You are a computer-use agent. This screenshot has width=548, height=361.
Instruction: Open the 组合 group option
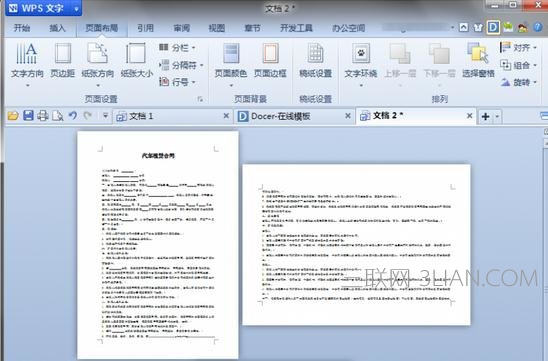coord(518,65)
